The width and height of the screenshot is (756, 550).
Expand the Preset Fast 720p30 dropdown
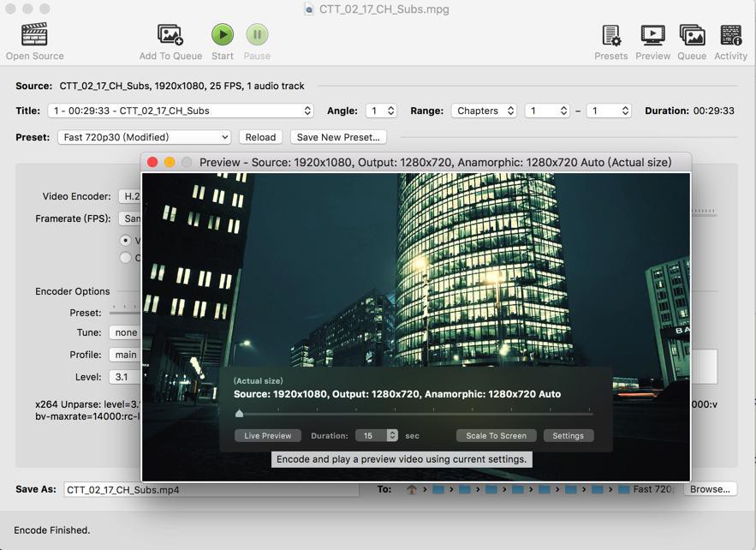point(144,137)
